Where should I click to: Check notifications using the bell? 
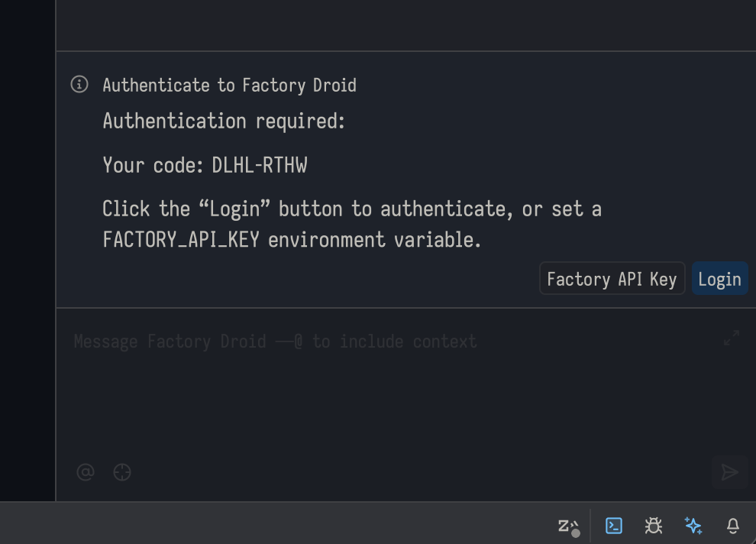coord(733,526)
